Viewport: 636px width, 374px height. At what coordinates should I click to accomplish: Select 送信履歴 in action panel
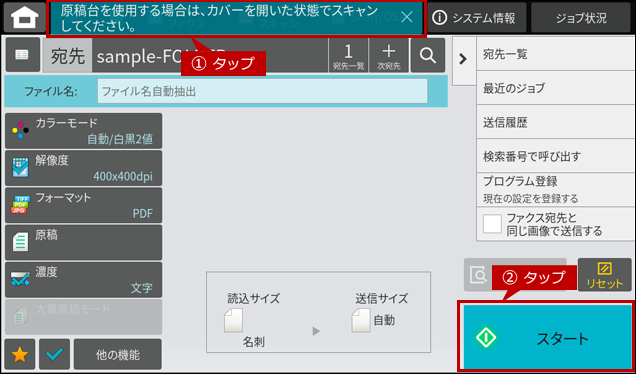point(556,122)
